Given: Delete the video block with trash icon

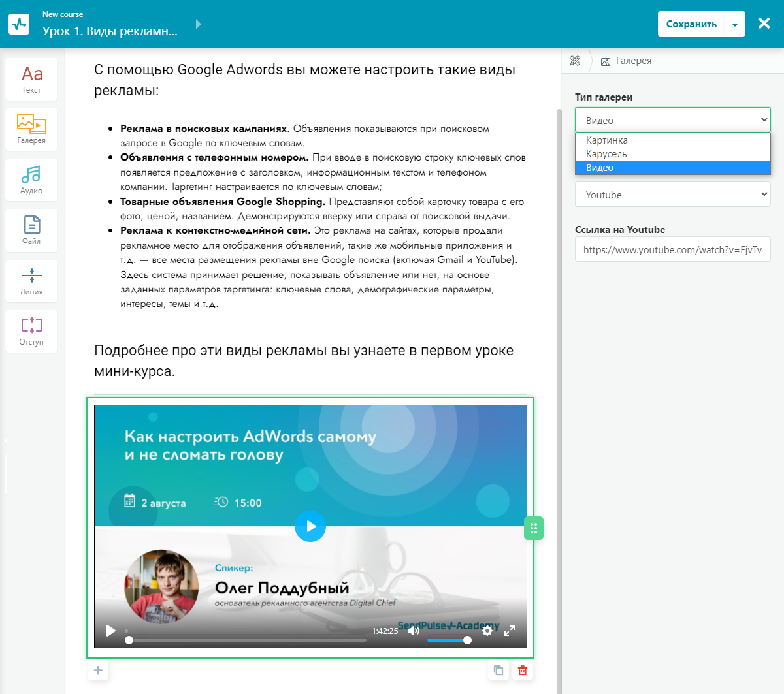Looking at the screenshot, I should (523, 670).
